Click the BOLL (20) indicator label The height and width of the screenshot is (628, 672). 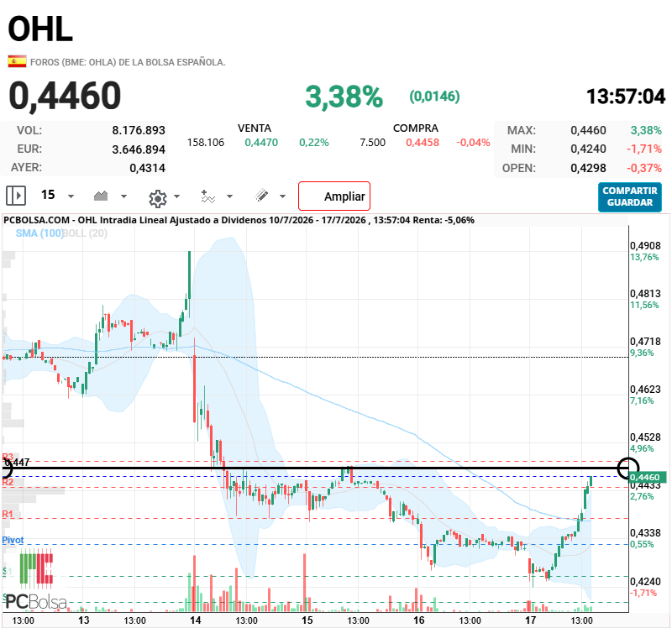tap(85, 233)
